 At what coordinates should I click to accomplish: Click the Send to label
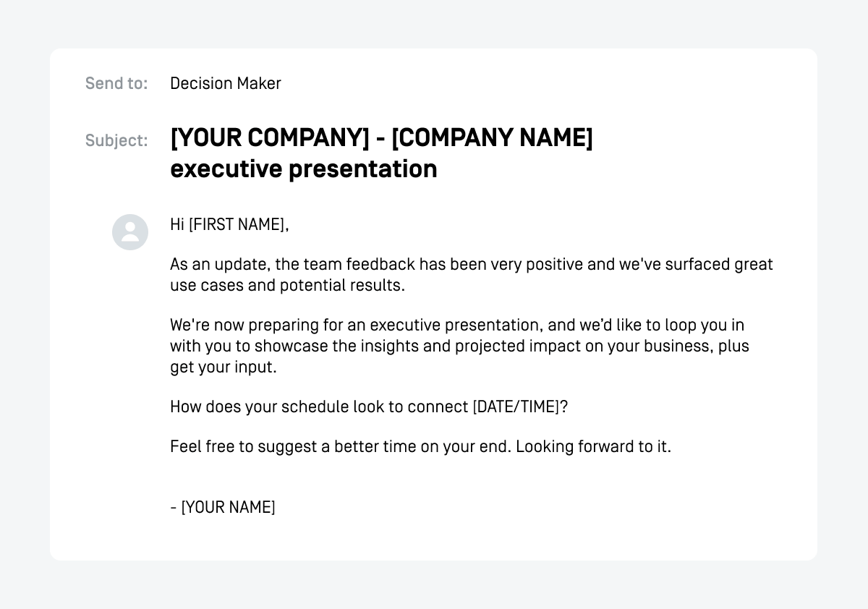116,83
